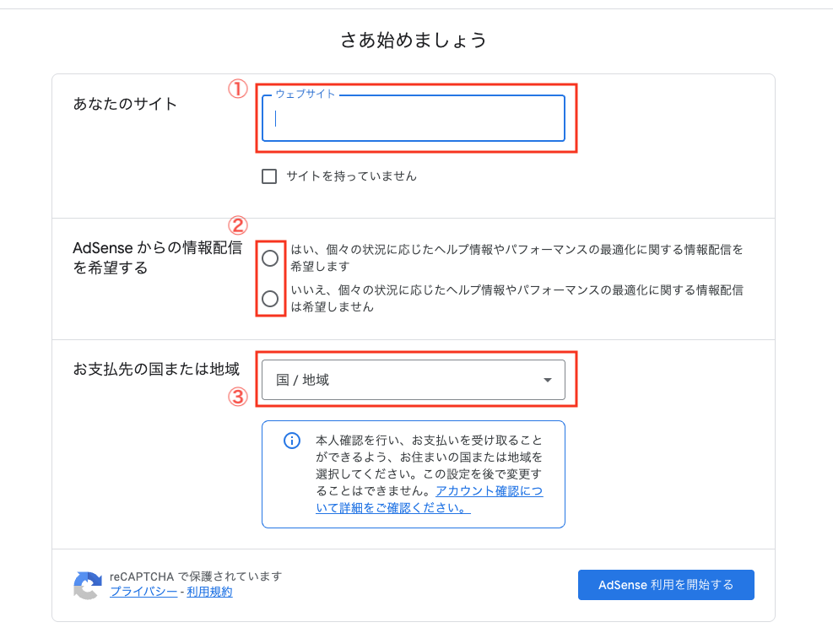The height and width of the screenshot is (644, 833).
Task: Click the dropdown arrow in country selector
Action: point(548,381)
